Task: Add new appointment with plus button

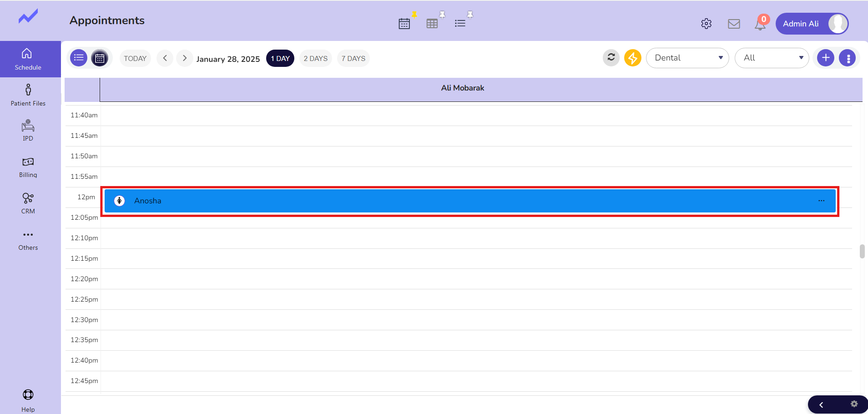Action: coord(826,58)
